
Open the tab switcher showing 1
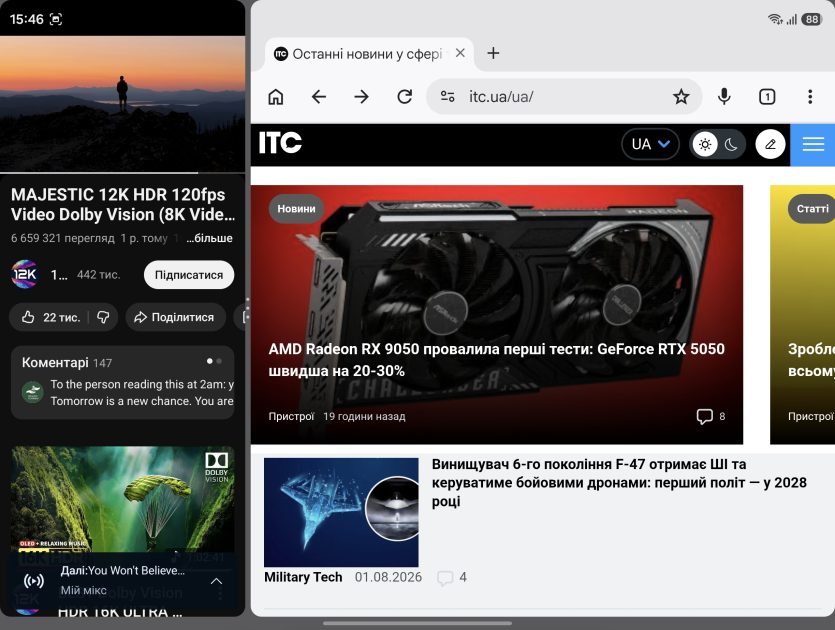(x=767, y=97)
